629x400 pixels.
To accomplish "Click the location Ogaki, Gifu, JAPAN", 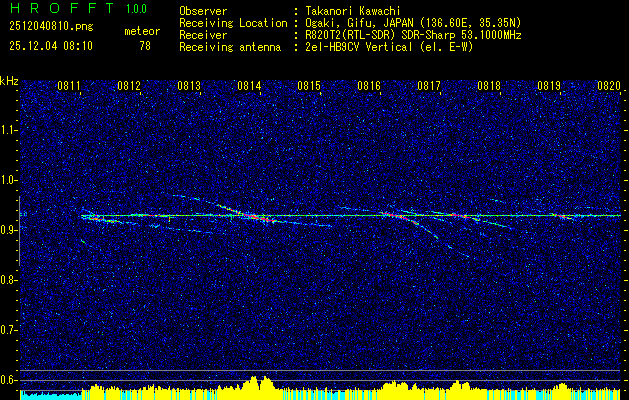I will pos(360,23).
